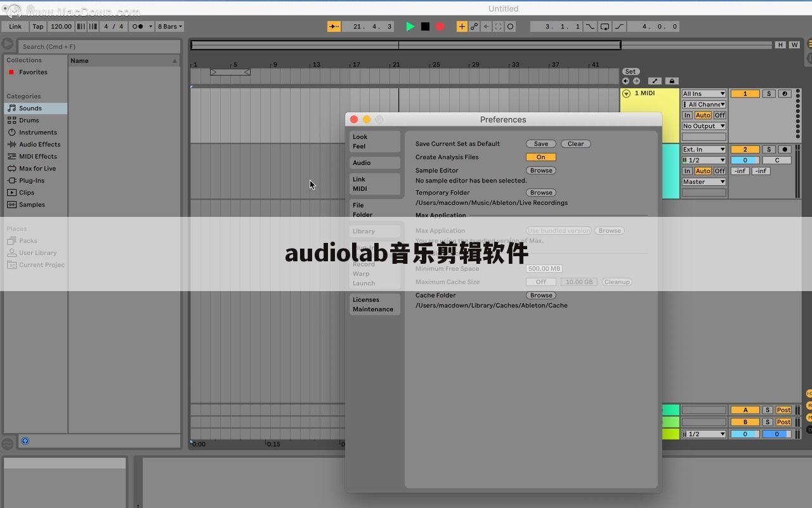The height and width of the screenshot is (508, 812).
Task: Click the W optimize width button
Action: [x=794, y=45]
